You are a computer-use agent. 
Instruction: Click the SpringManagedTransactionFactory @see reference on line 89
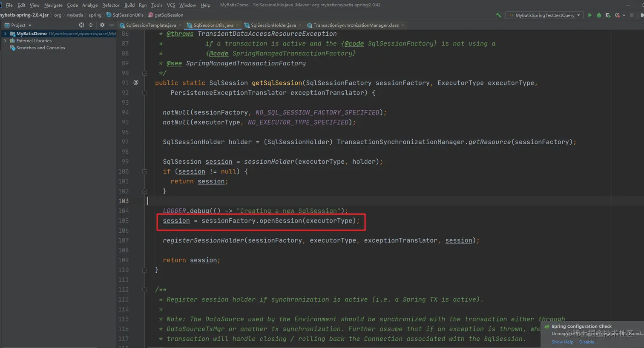click(x=246, y=63)
